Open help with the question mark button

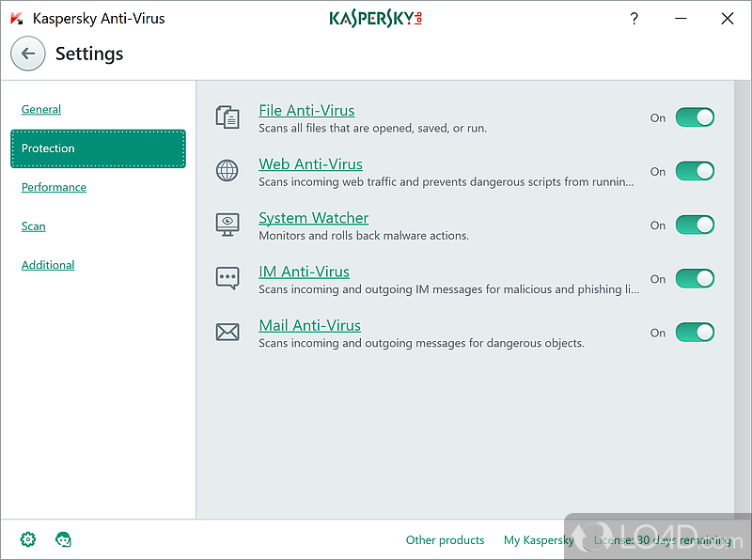coord(634,18)
